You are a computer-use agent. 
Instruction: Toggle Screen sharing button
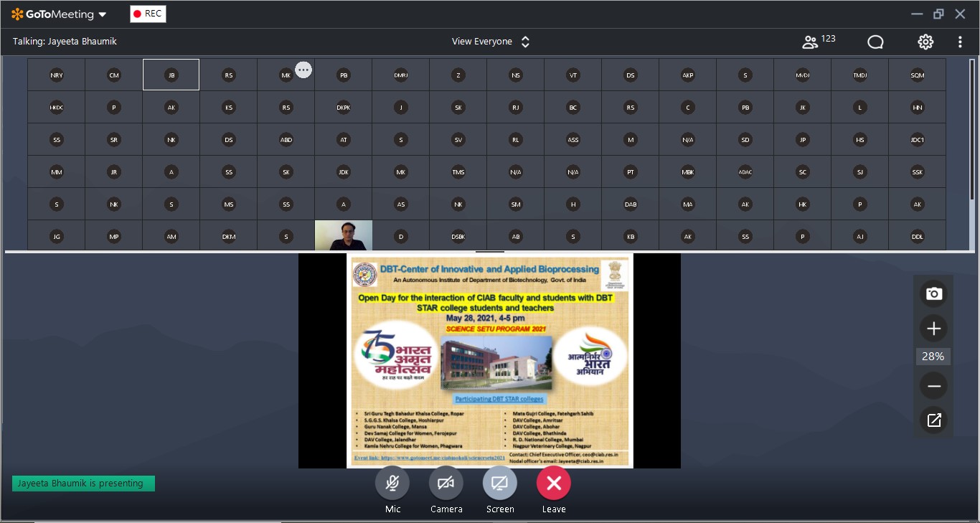500,483
